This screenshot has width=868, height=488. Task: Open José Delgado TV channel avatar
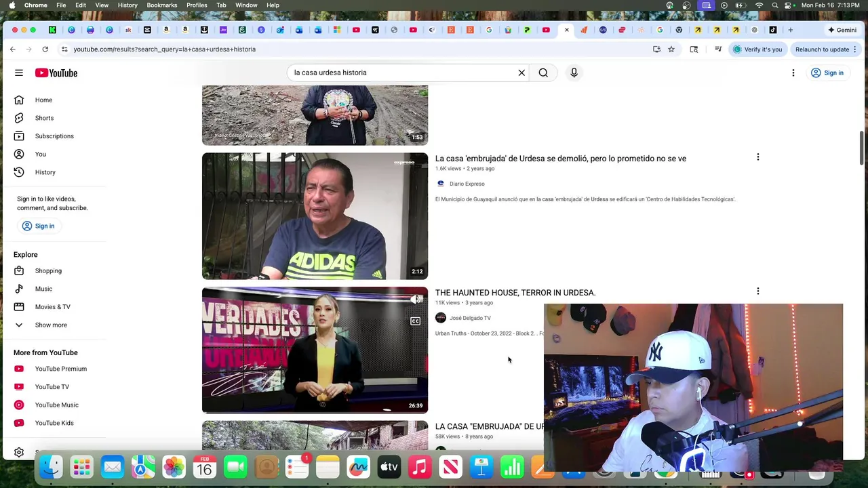[x=441, y=318]
